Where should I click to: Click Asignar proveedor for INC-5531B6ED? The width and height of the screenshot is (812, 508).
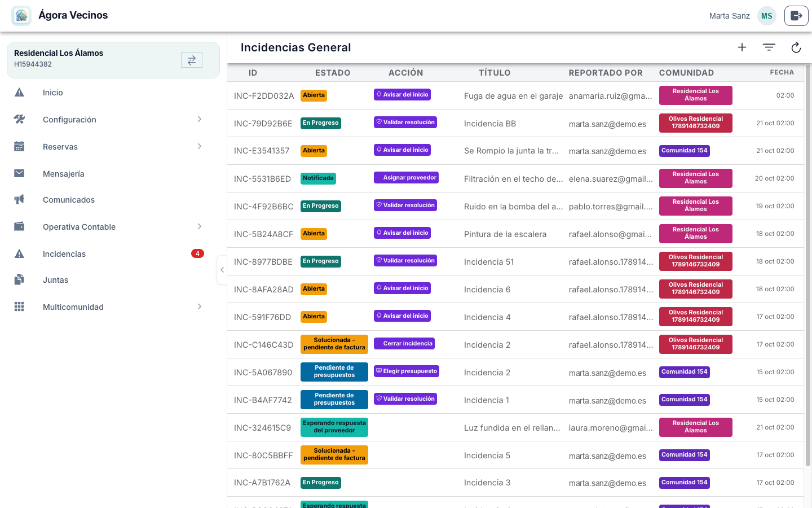click(x=406, y=178)
